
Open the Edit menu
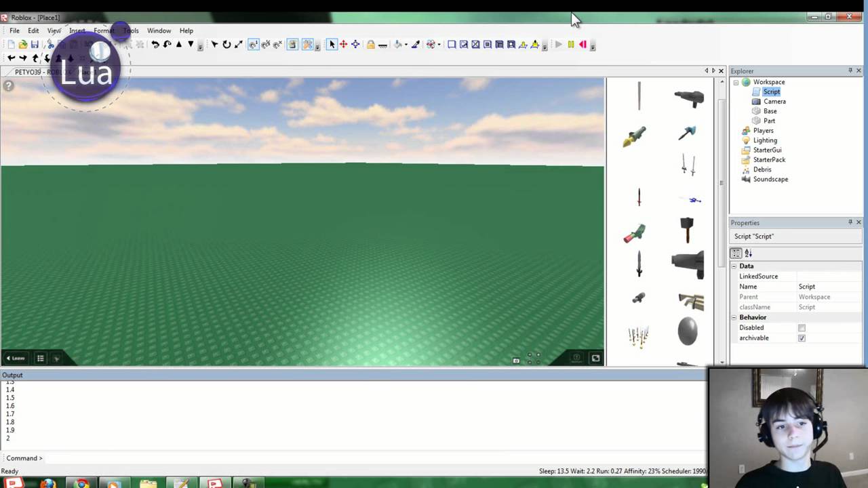coord(33,30)
